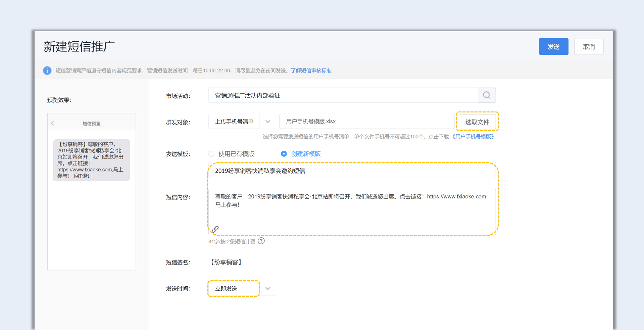The image size is (644, 330).
Task: Click the template name field 2019纷享销客快消私享会邀约短信
Action: coord(352,171)
